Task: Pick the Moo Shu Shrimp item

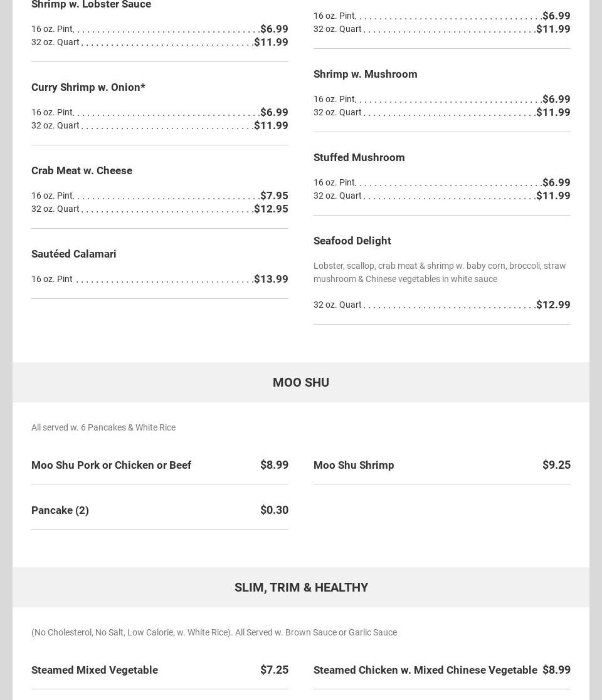Action: (x=354, y=465)
